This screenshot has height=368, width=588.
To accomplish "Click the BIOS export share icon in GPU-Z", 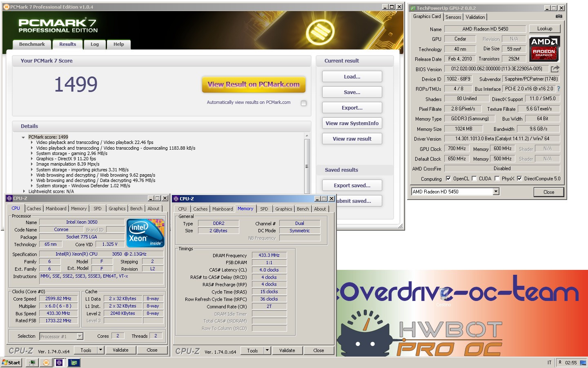I will click(x=555, y=69).
